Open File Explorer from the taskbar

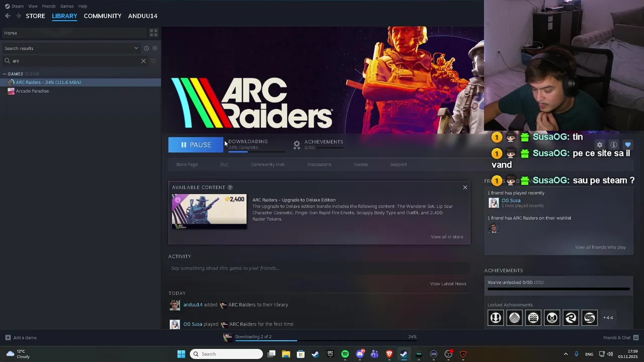click(286, 354)
